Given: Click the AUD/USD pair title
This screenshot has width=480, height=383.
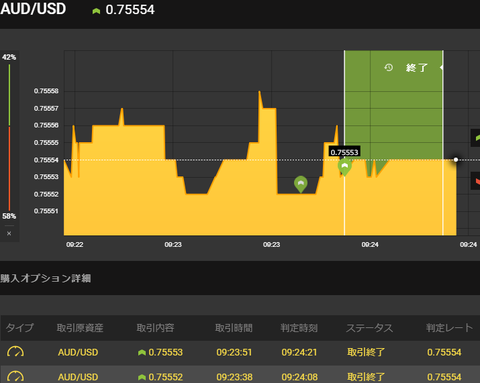Looking at the screenshot, I should tap(33, 9).
